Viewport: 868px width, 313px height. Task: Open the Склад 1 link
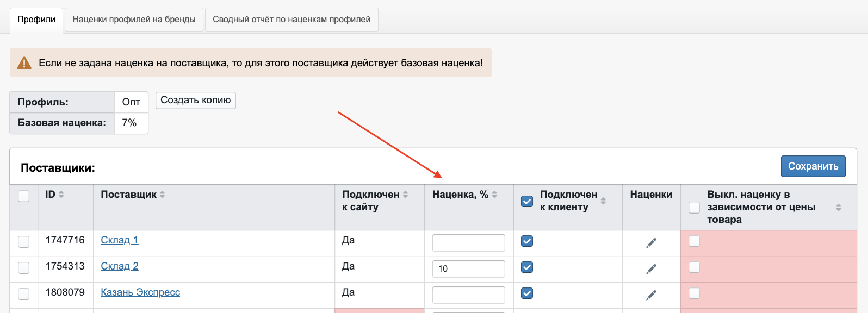click(x=120, y=240)
